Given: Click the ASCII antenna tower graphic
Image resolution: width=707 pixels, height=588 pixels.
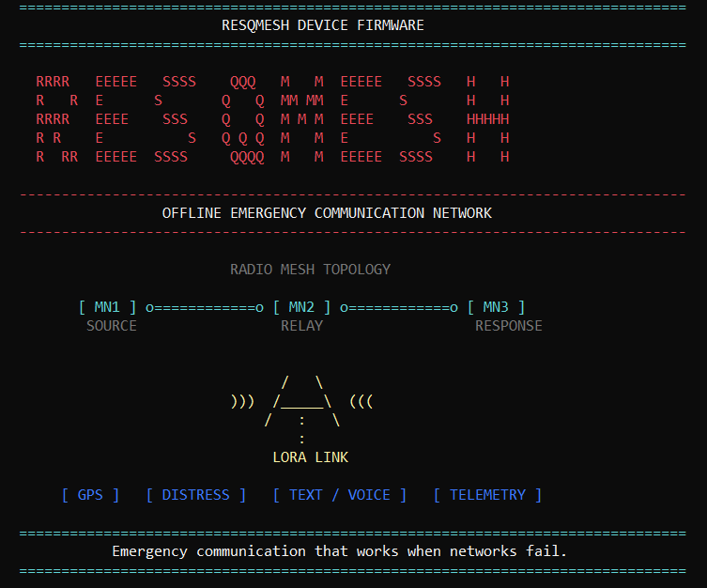Looking at the screenshot, I should pyautogui.click(x=301, y=408).
